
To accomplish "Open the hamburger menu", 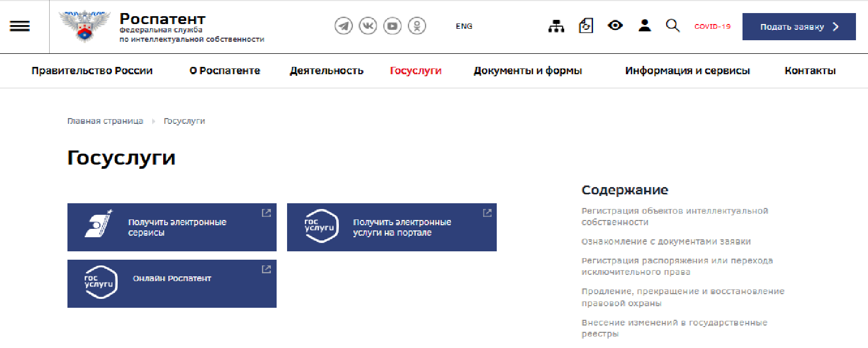I will click(20, 26).
